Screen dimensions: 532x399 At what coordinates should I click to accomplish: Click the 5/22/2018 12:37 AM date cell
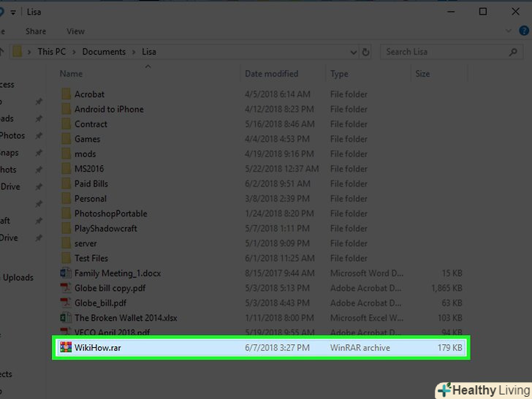click(282, 169)
